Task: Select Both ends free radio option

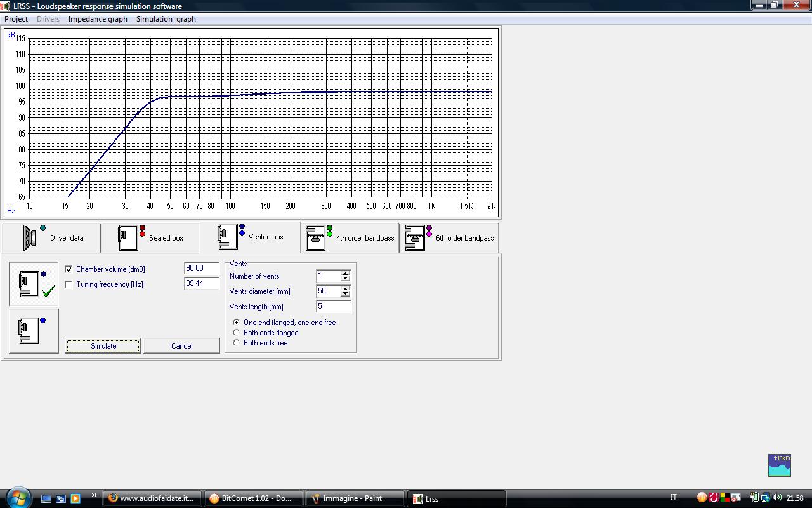Action: click(x=237, y=343)
